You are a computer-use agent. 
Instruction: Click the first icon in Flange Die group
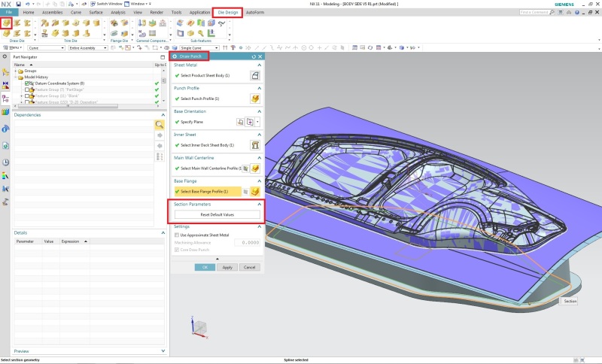coord(114,23)
